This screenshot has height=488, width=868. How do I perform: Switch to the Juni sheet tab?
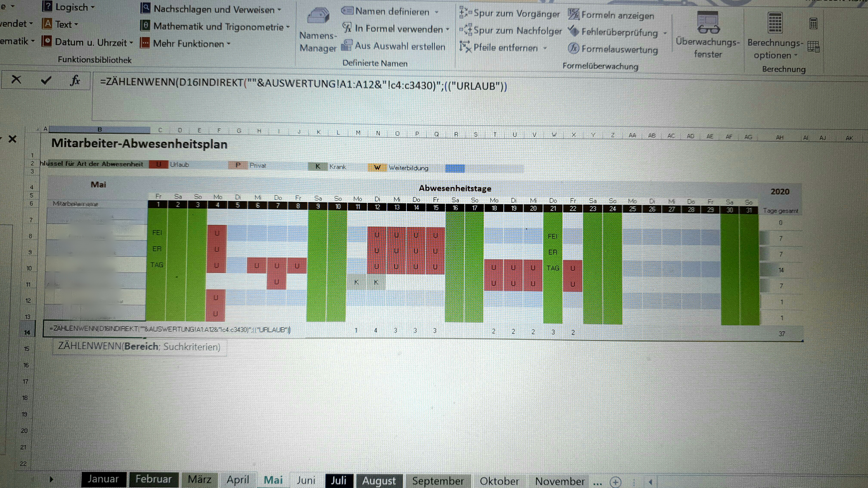306,480
